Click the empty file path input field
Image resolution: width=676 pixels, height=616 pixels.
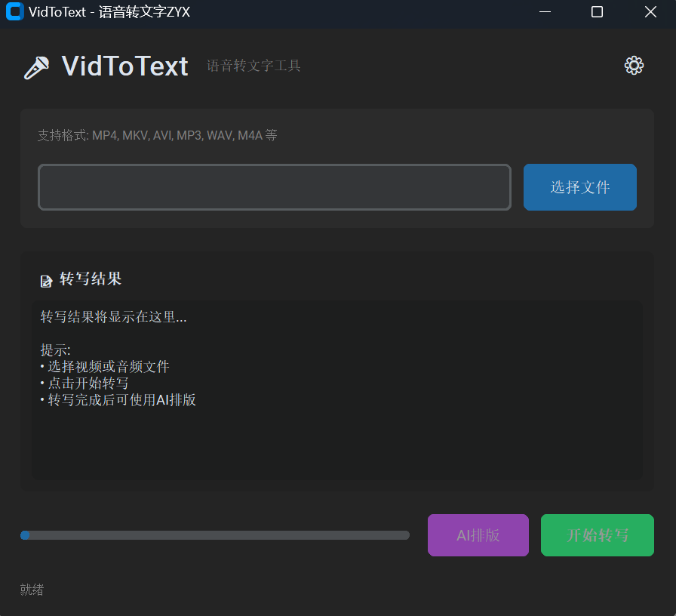pyautogui.click(x=274, y=186)
